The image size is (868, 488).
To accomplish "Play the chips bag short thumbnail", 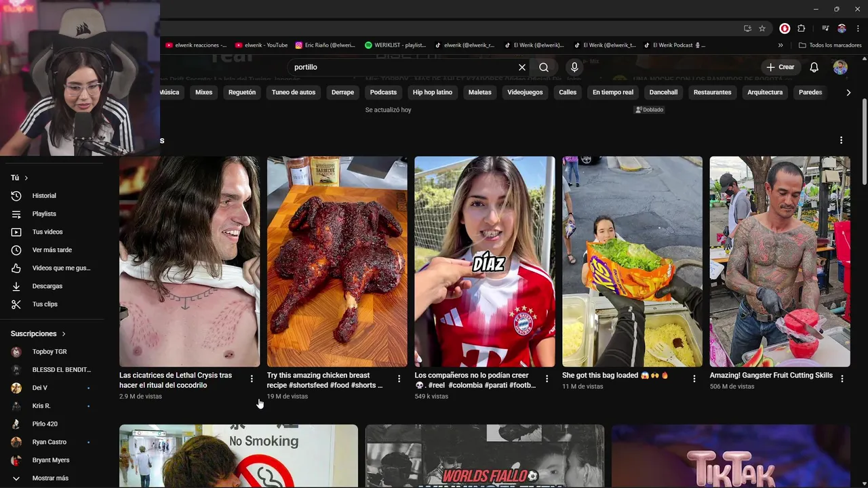I will coord(632,262).
